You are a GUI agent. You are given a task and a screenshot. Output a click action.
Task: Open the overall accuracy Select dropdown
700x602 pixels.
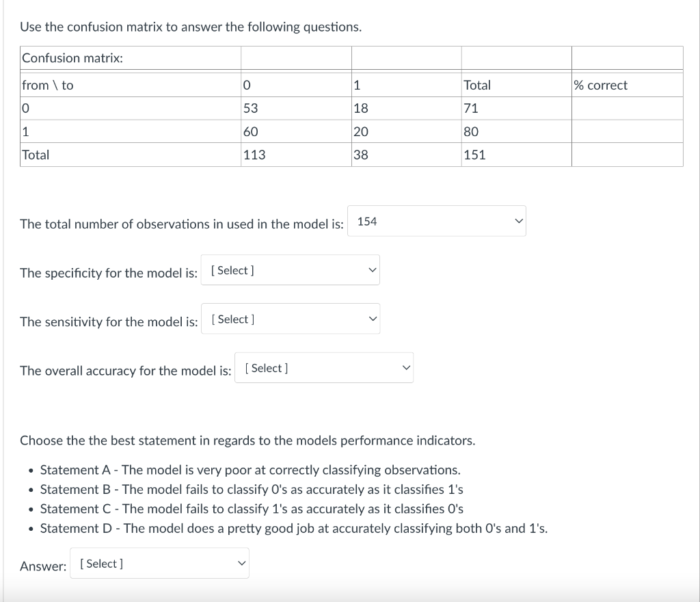tap(324, 367)
